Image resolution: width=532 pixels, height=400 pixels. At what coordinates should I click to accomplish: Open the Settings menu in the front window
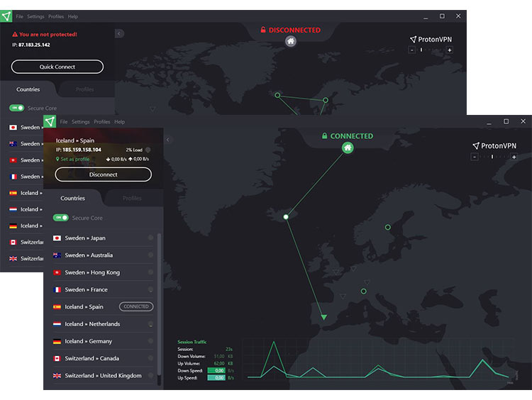click(x=80, y=122)
